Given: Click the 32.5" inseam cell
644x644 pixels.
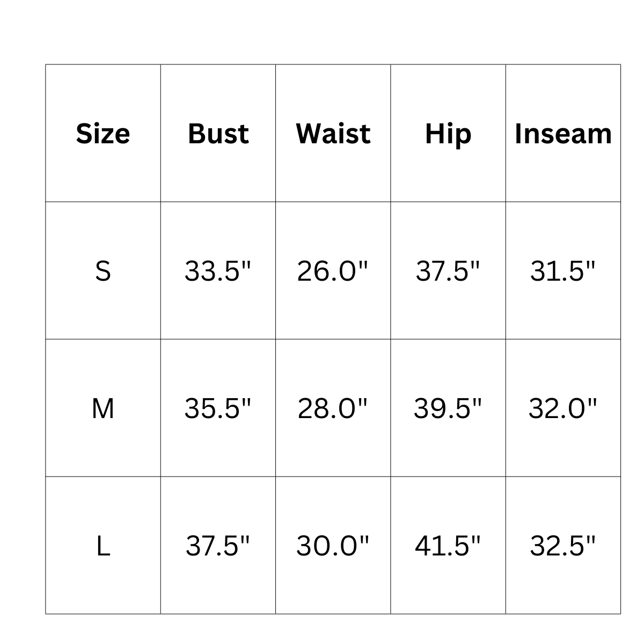Looking at the screenshot, I should [x=563, y=545].
